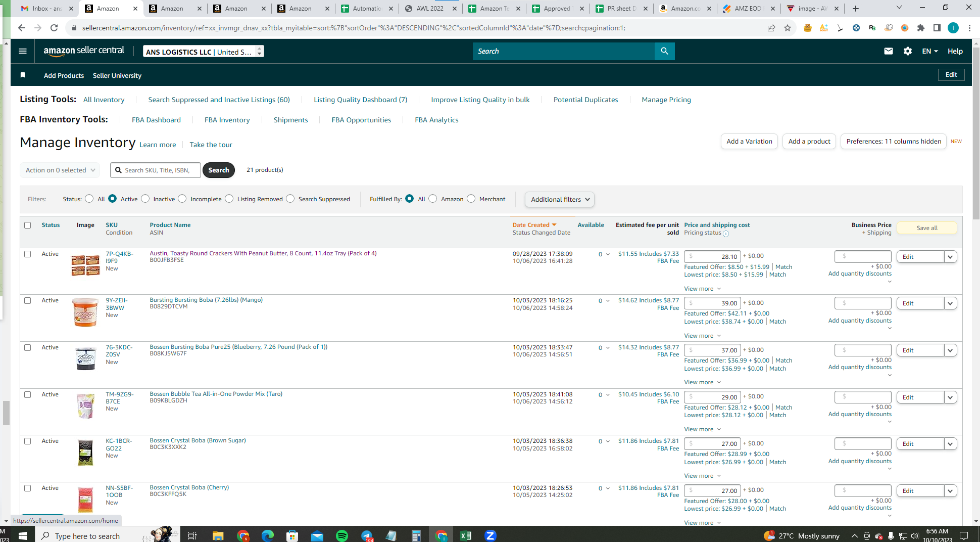Open Spotify from the taskbar
Image resolution: width=980 pixels, height=542 pixels.
tap(342, 535)
